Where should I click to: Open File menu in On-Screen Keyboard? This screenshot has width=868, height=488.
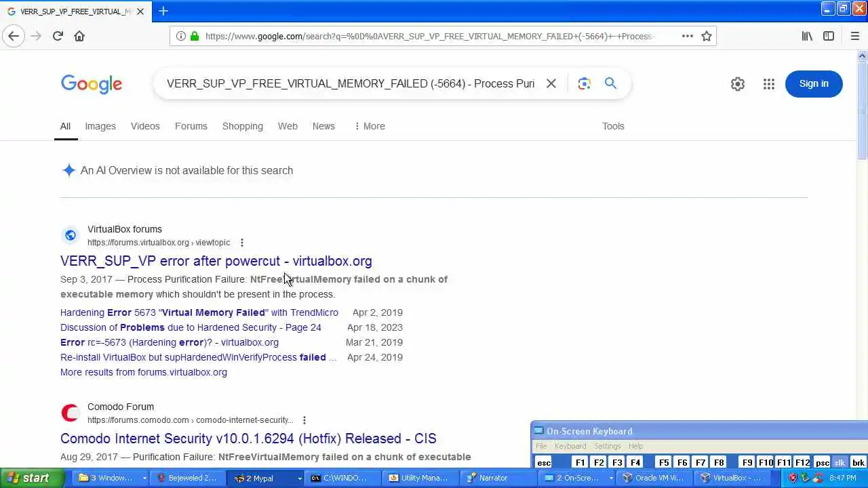pyautogui.click(x=541, y=446)
